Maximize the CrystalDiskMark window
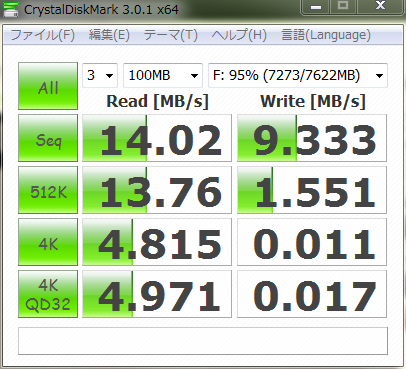 (343, 7)
